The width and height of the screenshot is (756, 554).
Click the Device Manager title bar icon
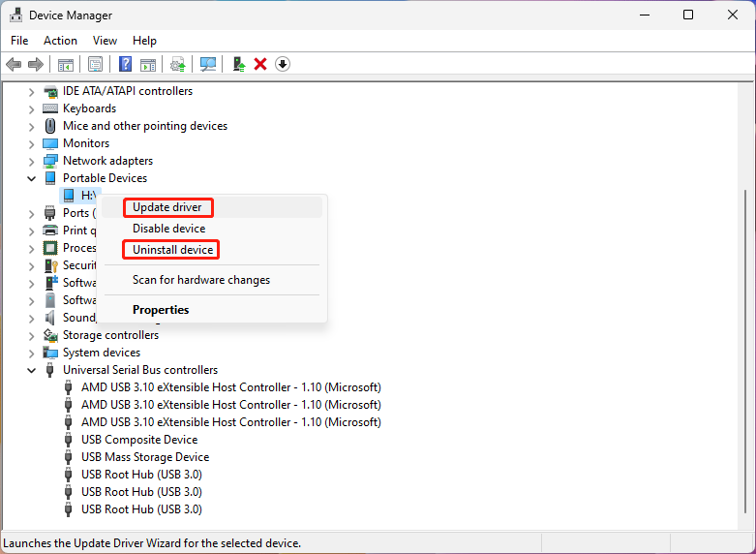(x=15, y=15)
